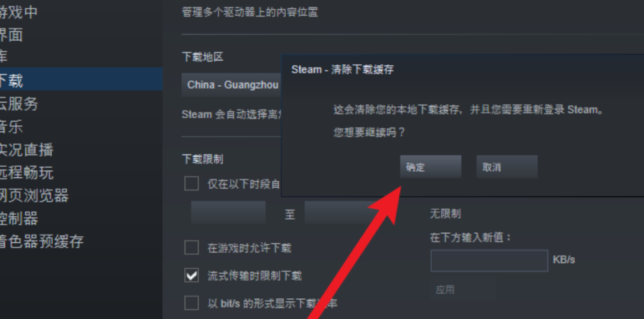Enable the 仅在以下时段 download schedule checkbox
Screen dimensions: 644x319
[191, 183]
